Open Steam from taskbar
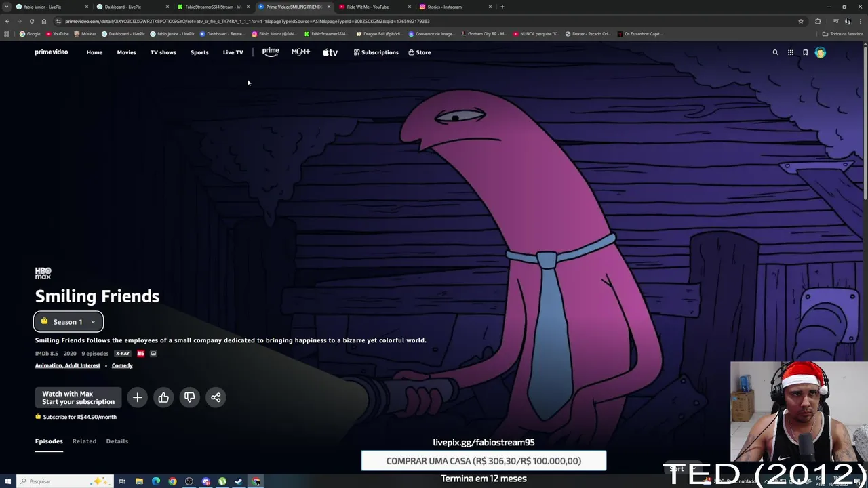The height and width of the screenshot is (488, 868). point(239,481)
